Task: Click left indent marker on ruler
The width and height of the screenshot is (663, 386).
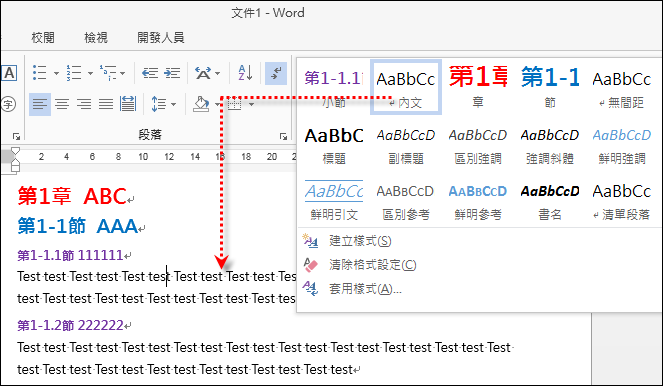Action: 15,168
